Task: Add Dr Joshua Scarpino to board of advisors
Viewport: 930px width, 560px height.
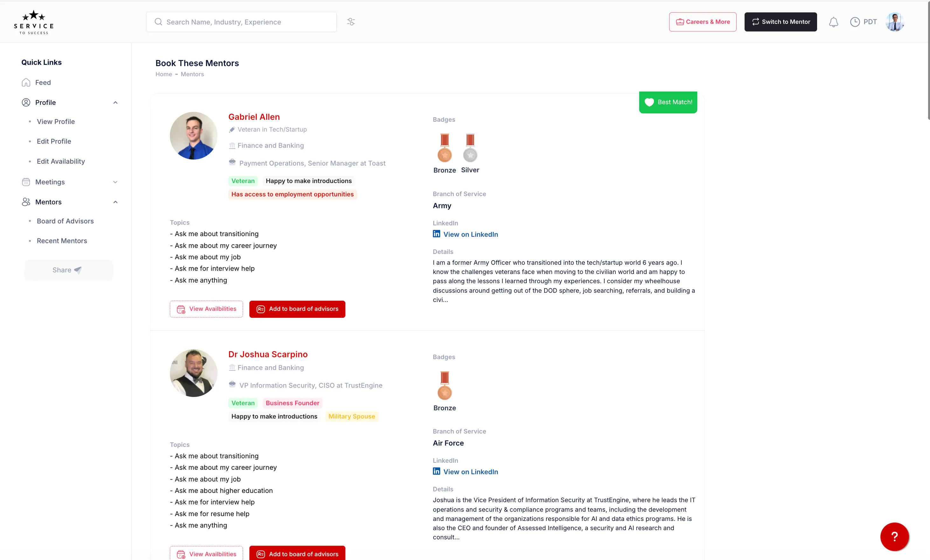Action: point(297,554)
